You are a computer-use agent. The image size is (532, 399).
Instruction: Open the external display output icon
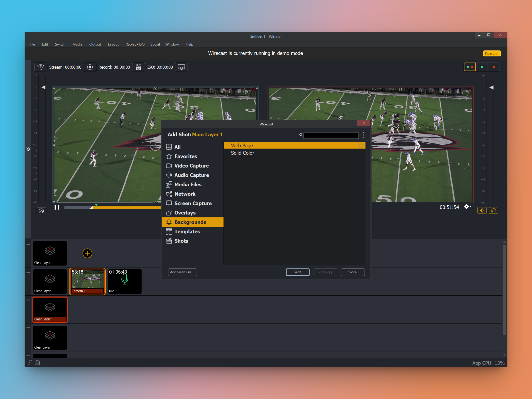(181, 67)
